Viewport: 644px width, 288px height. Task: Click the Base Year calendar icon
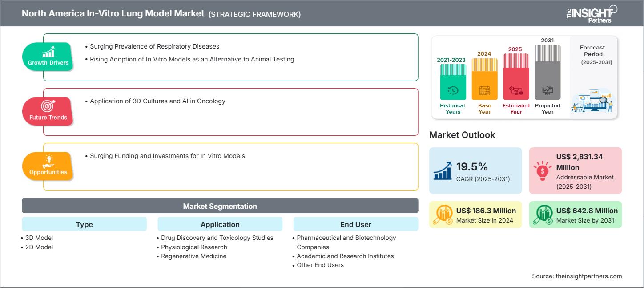(x=484, y=91)
